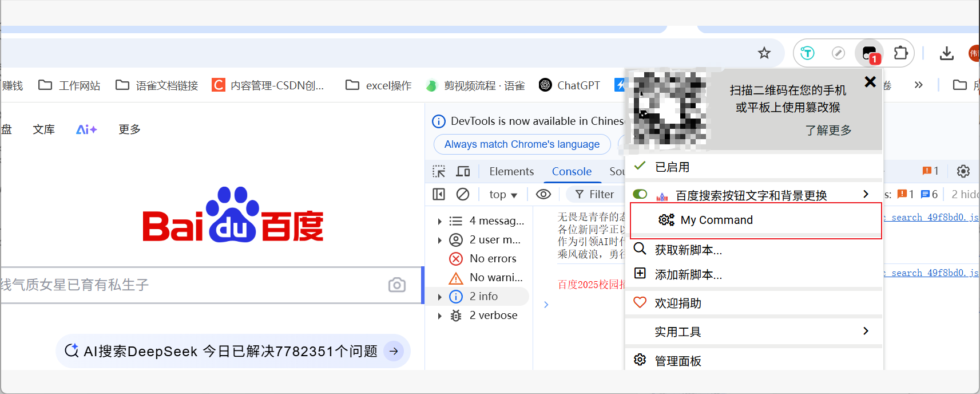Switch to the Console tab
The image size is (980, 394).
(572, 171)
